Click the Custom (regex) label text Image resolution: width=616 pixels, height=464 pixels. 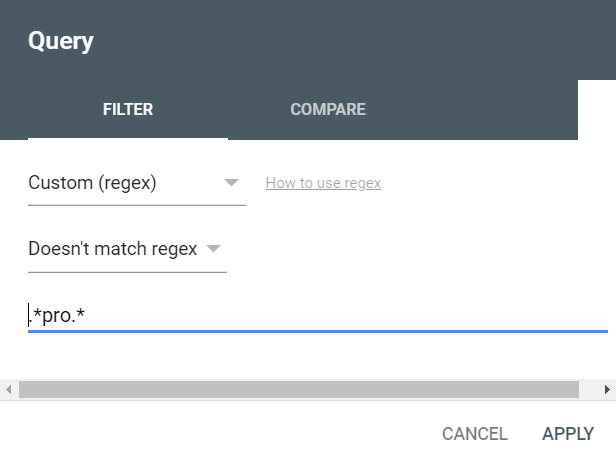tap(92, 183)
